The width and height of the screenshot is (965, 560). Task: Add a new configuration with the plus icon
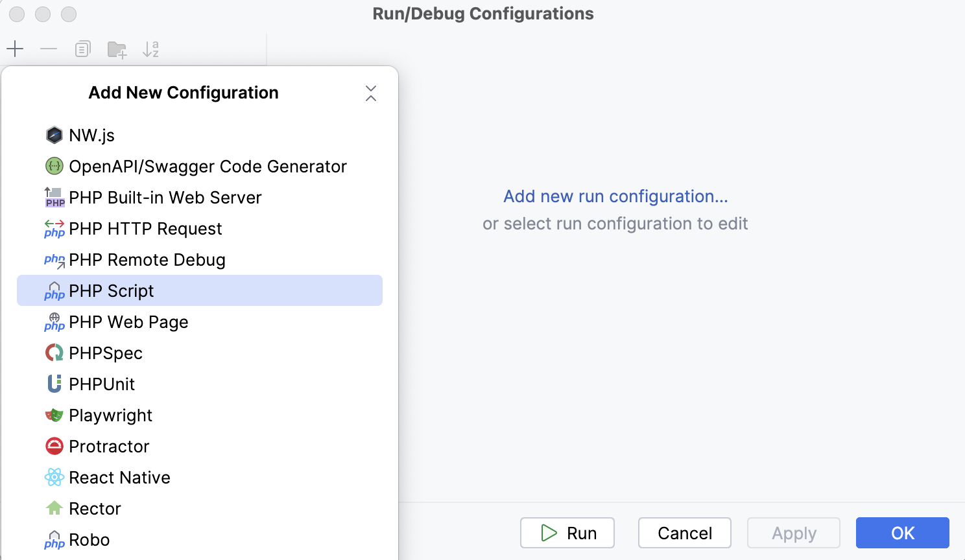coord(15,49)
